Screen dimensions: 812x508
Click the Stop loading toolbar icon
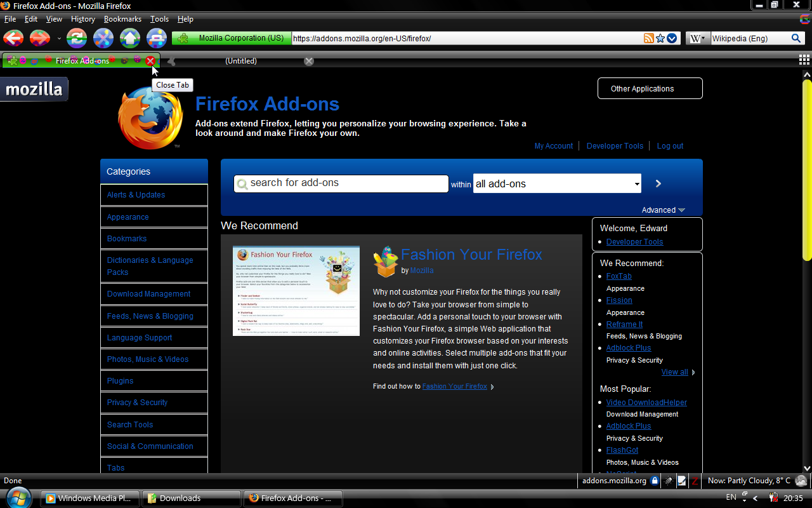pos(103,38)
